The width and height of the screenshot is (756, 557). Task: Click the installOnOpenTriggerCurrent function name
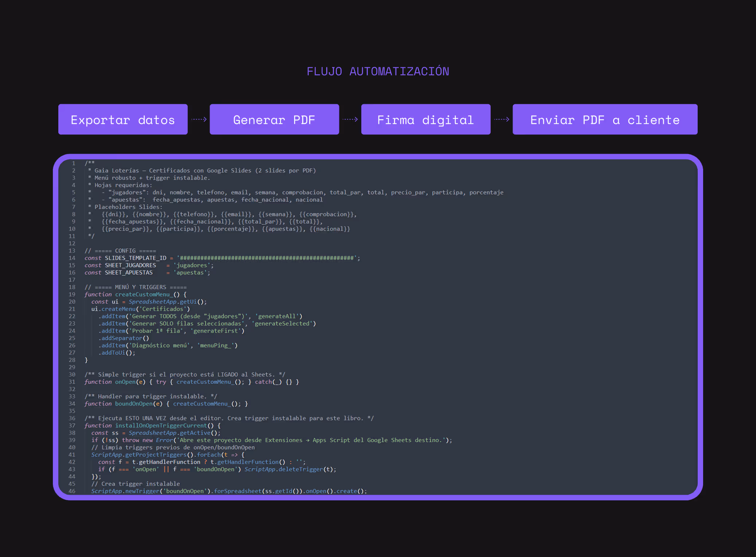coord(161,425)
